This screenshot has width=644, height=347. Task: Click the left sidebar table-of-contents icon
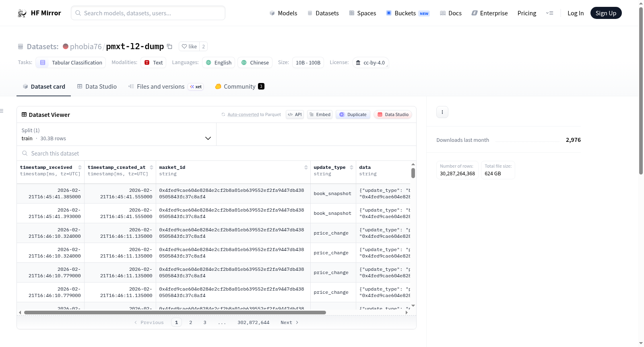(x=2, y=111)
